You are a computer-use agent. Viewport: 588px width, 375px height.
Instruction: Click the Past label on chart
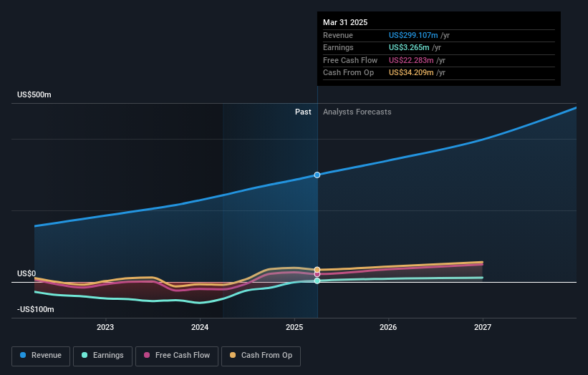point(303,112)
